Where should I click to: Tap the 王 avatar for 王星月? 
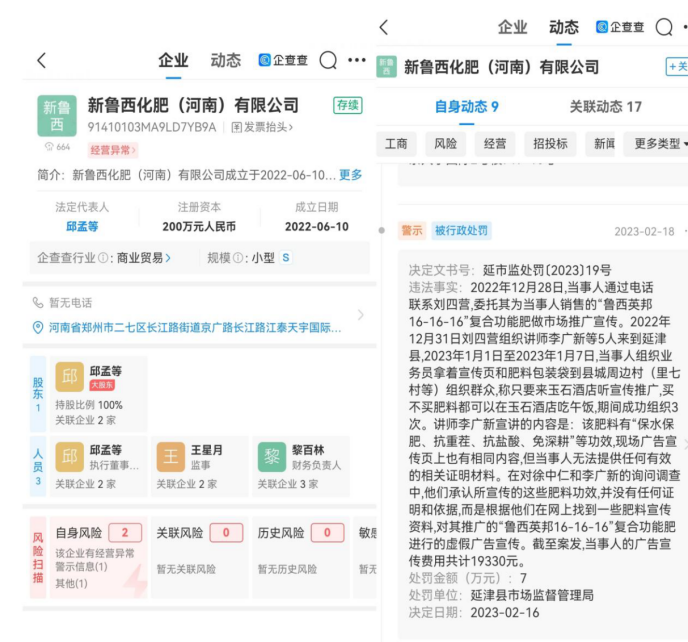pyautogui.click(x=171, y=457)
